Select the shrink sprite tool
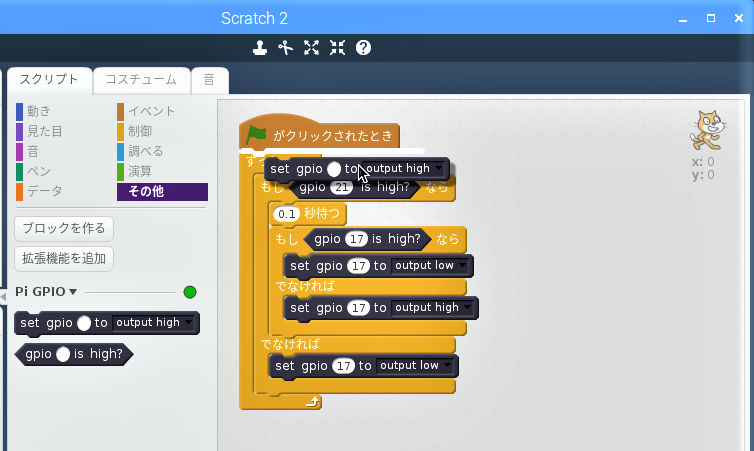The image size is (754, 451). pos(338,48)
